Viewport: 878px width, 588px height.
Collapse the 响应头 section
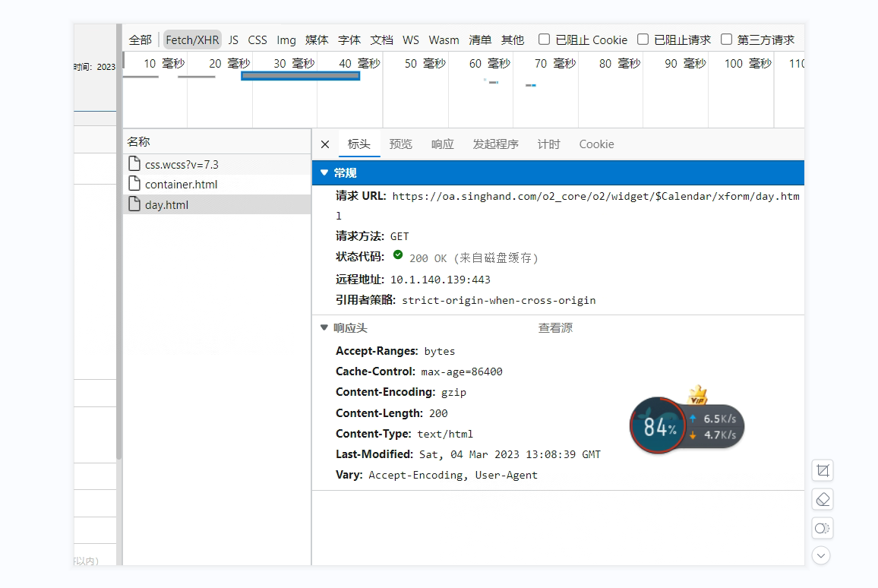(324, 328)
